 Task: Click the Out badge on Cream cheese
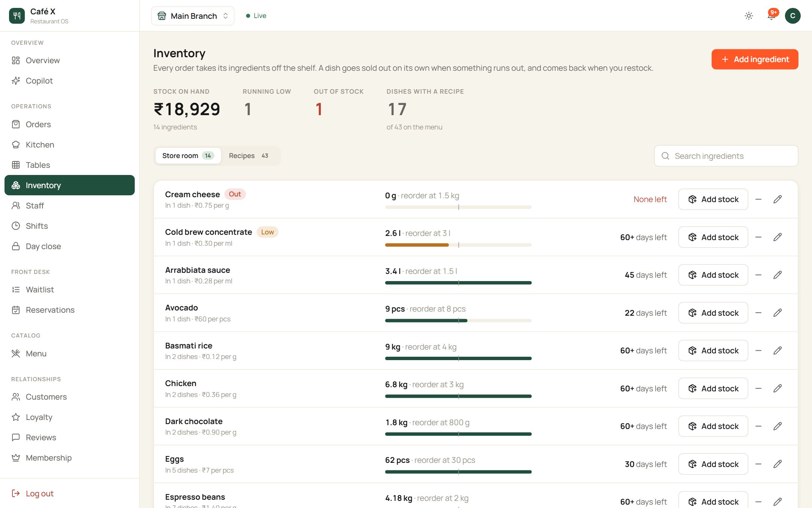point(235,194)
